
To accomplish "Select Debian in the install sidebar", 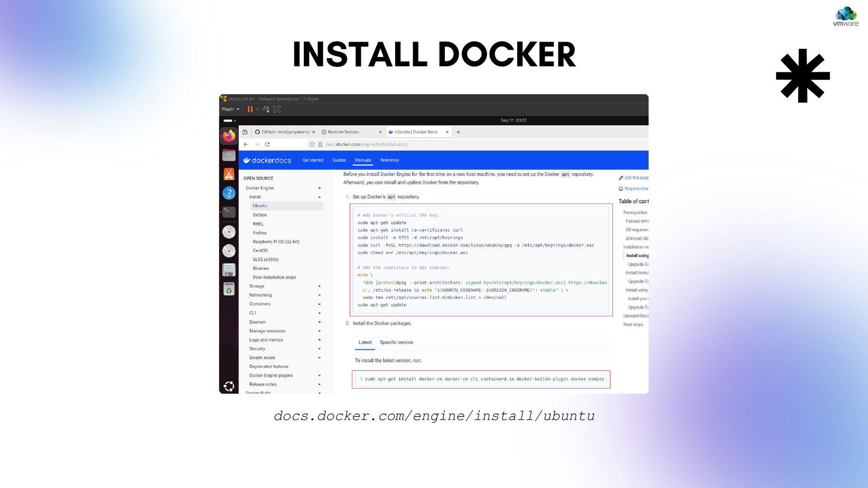I will coord(259,215).
